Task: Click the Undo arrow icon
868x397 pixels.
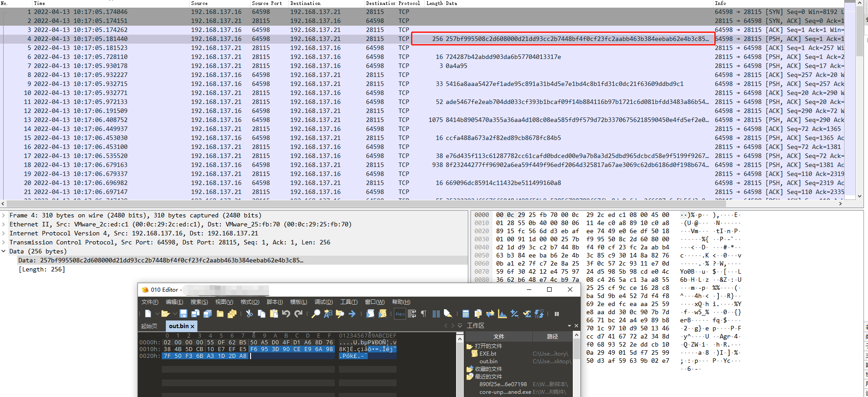Action: pyautogui.click(x=286, y=314)
